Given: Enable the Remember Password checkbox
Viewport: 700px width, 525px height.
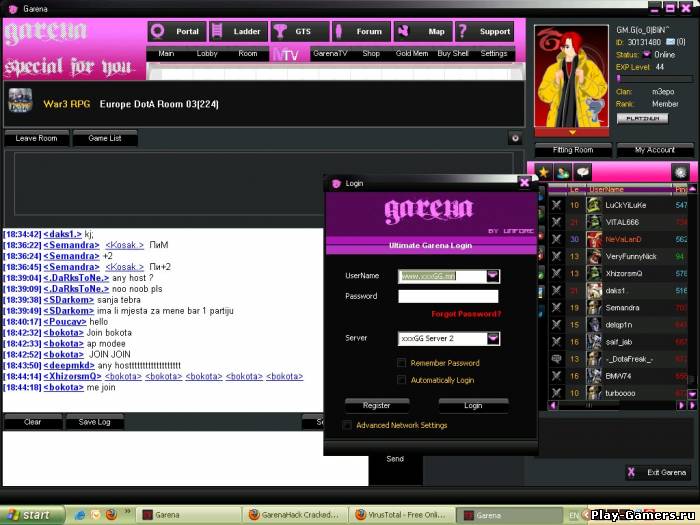Looking at the screenshot, I should (x=401, y=362).
